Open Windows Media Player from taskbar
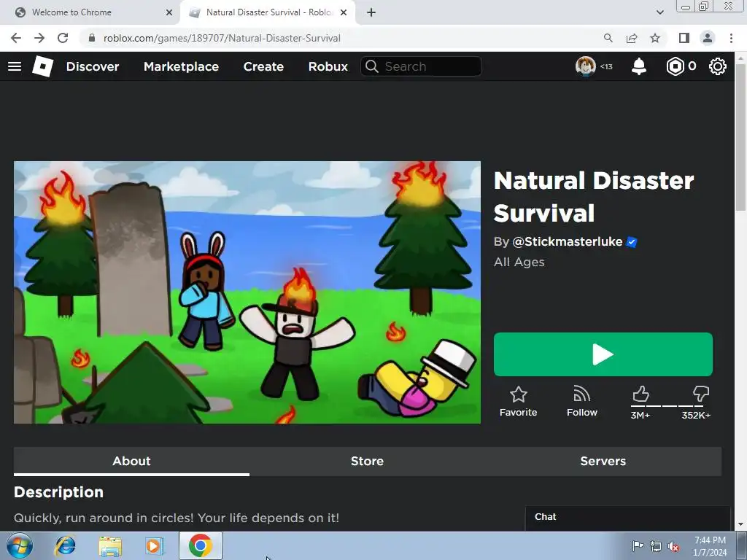This screenshot has width=747, height=560. point(155,546)
